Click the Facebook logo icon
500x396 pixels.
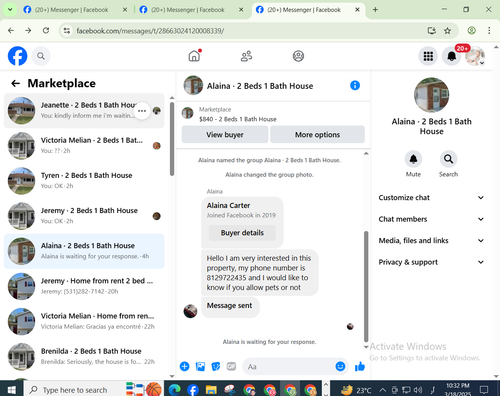click(x=17, y=56)
